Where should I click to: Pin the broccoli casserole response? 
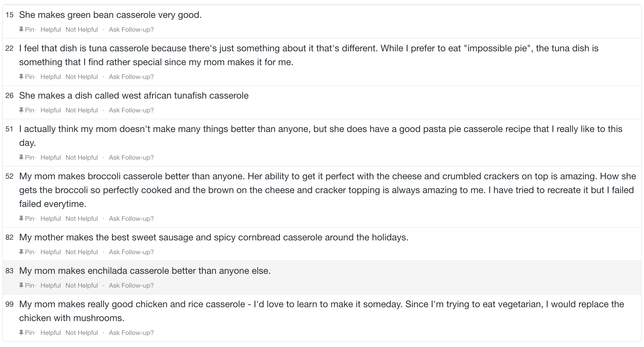[x=27, y=218]
